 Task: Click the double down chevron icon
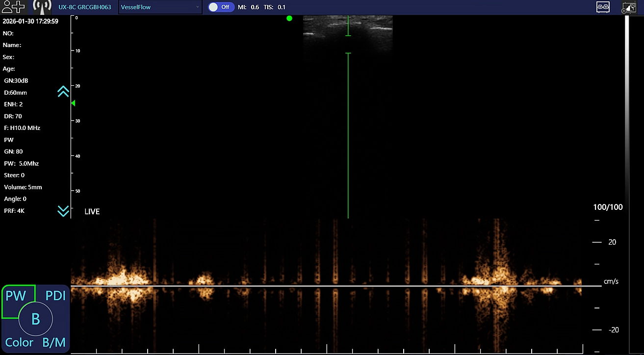63,211
